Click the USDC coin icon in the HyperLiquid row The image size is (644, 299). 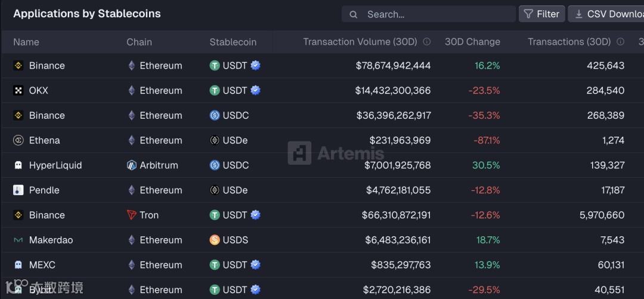tap(215, 165)
